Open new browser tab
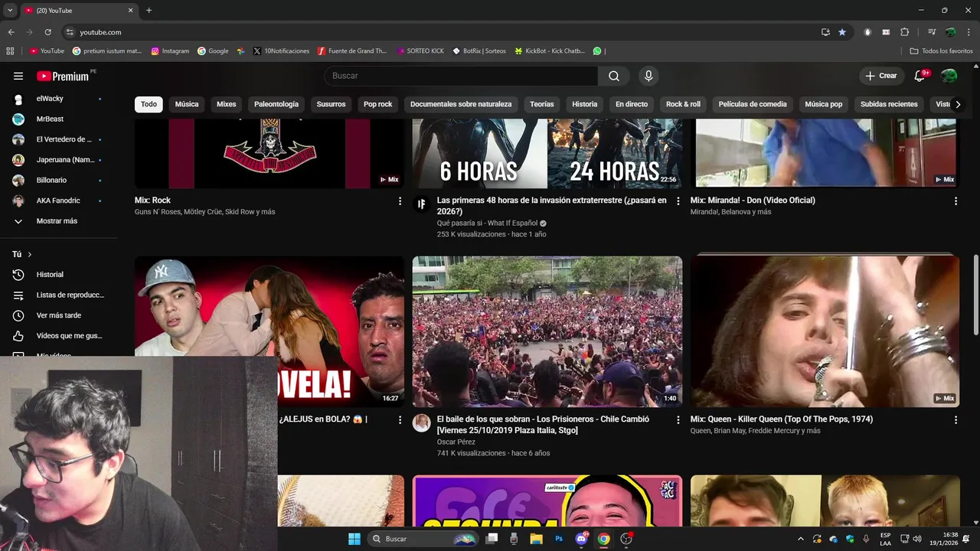This screenshot has height=551, width=980. (x=149, y=10)
